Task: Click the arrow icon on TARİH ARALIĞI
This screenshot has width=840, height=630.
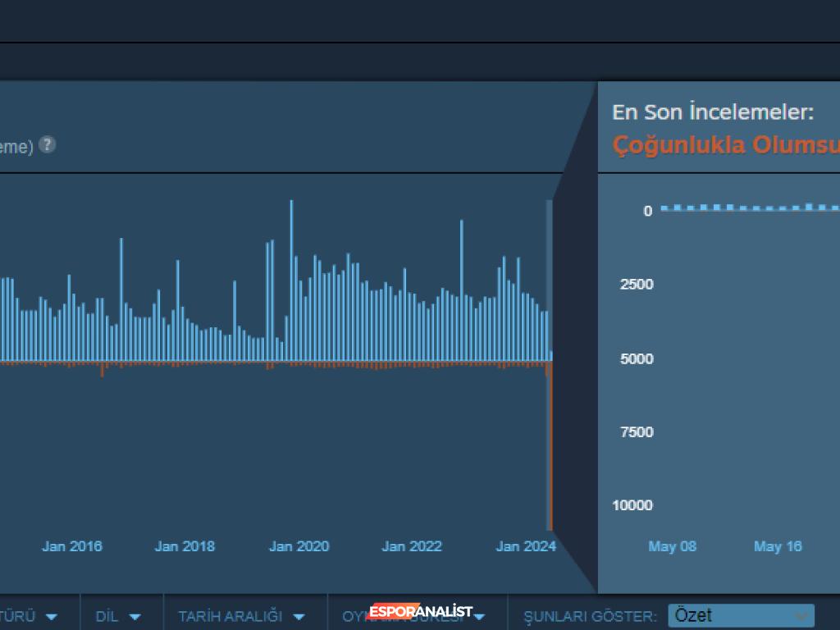Action: click(x=299, y=616)
